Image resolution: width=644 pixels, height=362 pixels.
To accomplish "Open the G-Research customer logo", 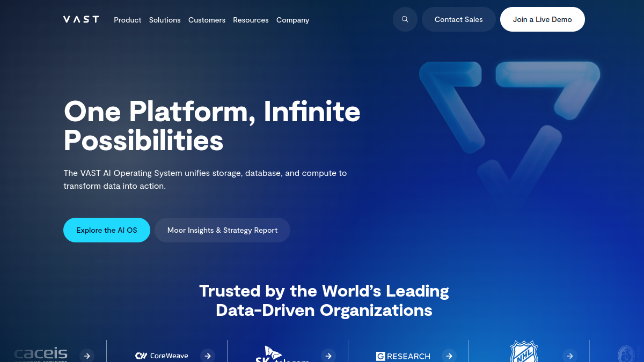I will (403, 356).
